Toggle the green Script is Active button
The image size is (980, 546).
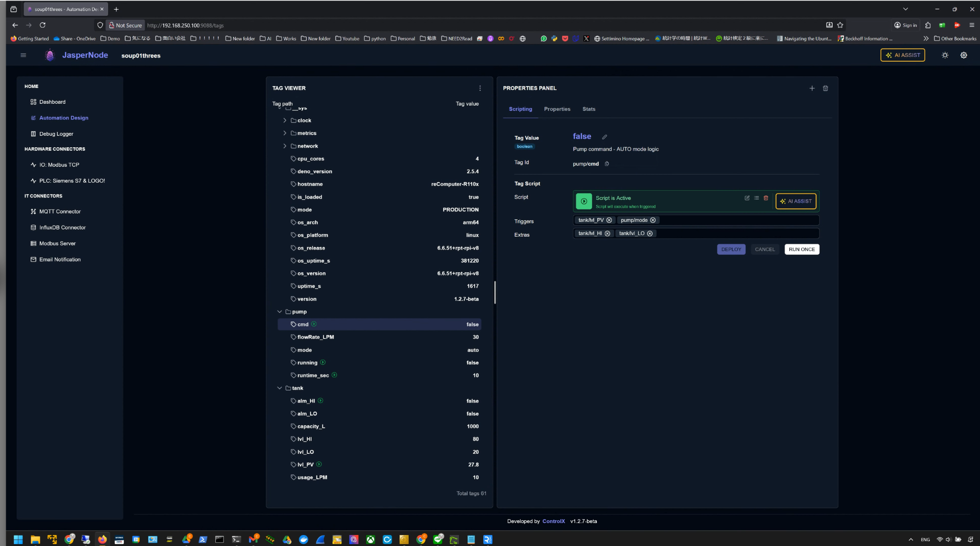click(584, 201)
